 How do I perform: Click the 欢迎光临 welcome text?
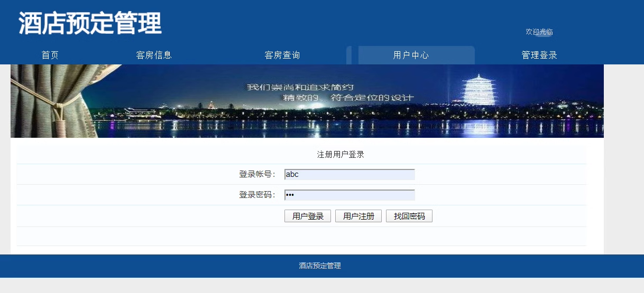tap(539, 32)
